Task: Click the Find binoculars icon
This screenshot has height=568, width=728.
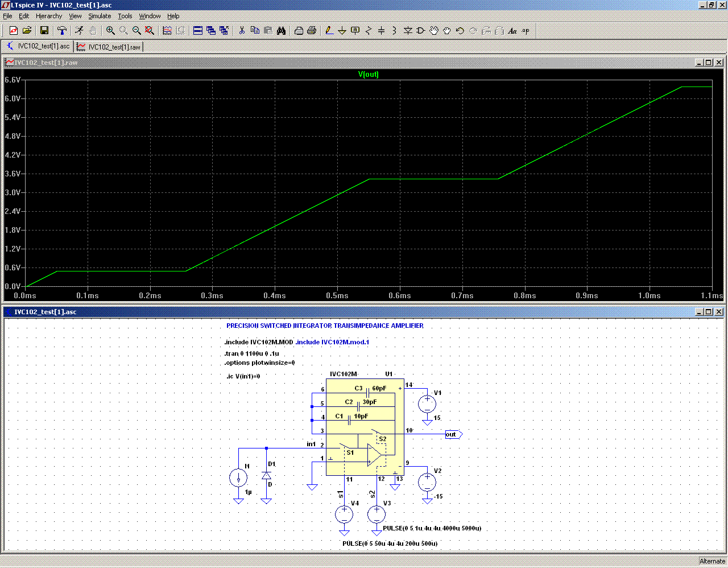Action: pyautogui.click(x=281, y=31)
